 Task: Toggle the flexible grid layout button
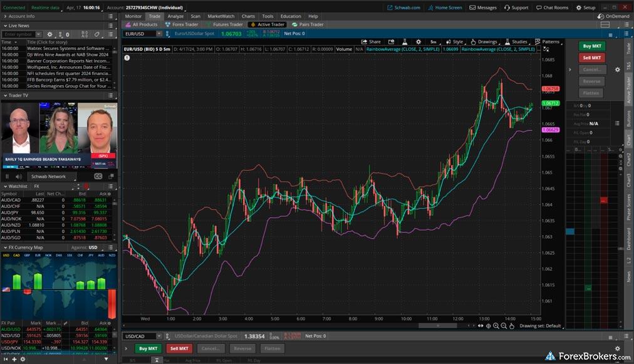coord(605,24)
